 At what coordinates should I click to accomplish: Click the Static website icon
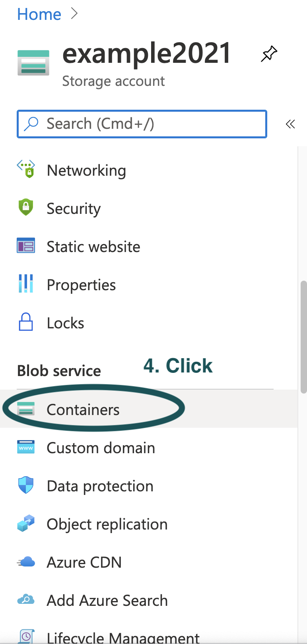point(26,246)
